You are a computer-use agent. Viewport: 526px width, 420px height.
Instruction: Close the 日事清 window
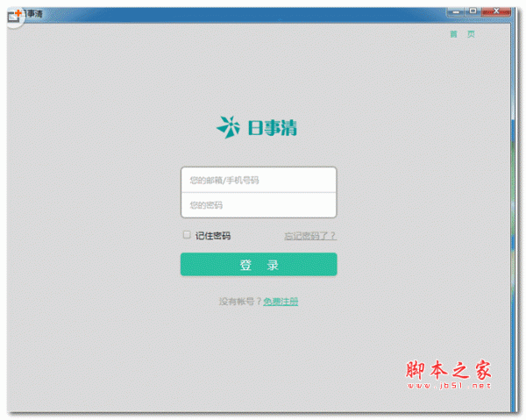(496, 11)
